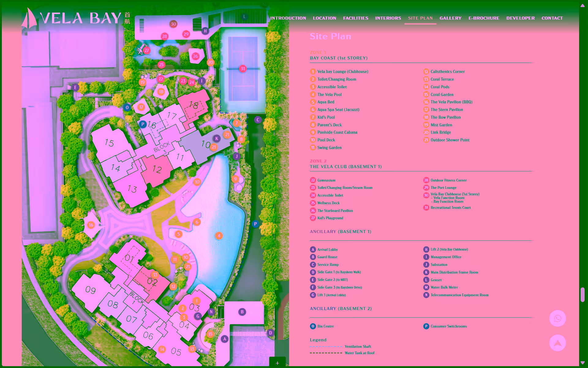588x368 pixels.
Task: Click scrollbar up arrow
Action: pyautogui.click(x=582, y=5)
